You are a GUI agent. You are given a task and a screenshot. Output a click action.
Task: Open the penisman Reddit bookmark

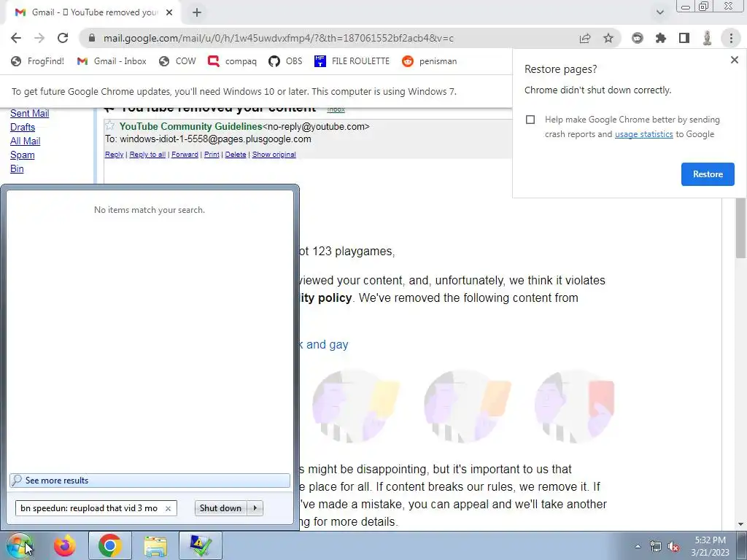pyautogui.click(x=429, y=61)
